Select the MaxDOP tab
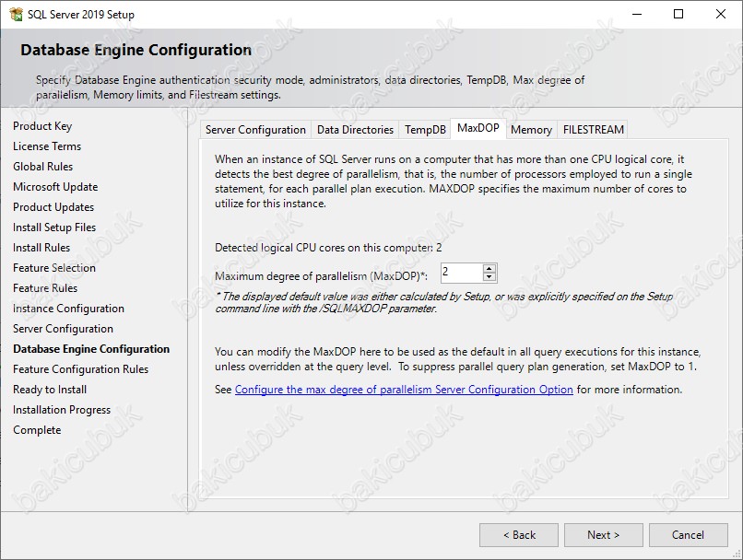The height and width of the screenshot is (560, 743). coord(478,129)
